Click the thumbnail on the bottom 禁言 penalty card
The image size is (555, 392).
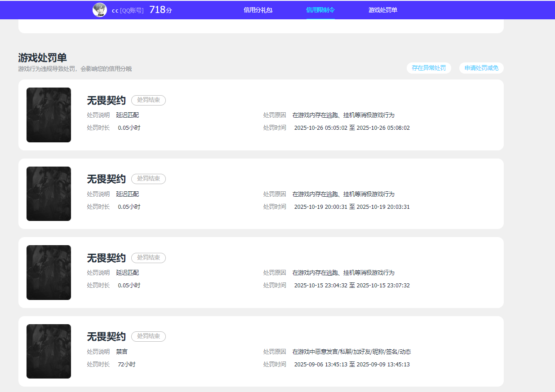[x=49, y=351]
